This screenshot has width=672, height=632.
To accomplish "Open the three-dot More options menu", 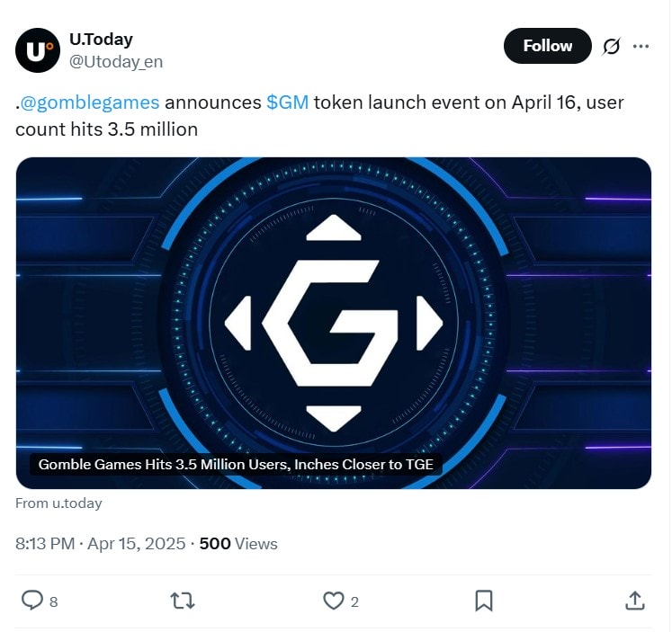I will (x=641, y=46).
